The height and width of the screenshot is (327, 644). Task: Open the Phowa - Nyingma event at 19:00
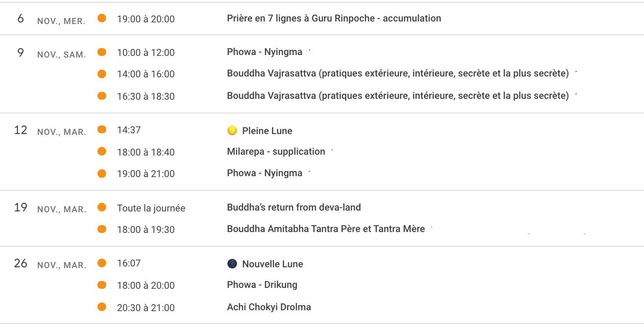tap(264, 173)
